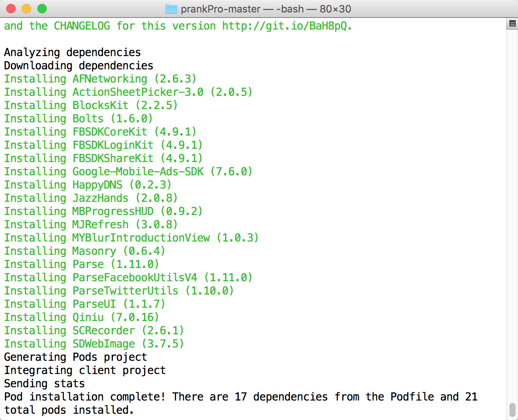The image size is (518, 420).
Task: Click the prankPro-master folder icon in title bar
Action: click(x=171, y=9)
